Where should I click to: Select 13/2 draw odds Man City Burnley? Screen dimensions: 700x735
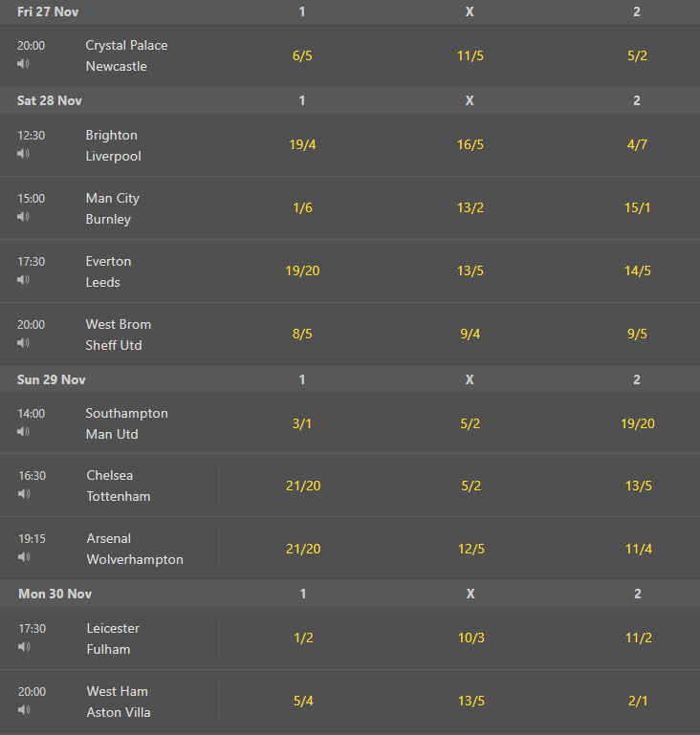pos(470,207)
